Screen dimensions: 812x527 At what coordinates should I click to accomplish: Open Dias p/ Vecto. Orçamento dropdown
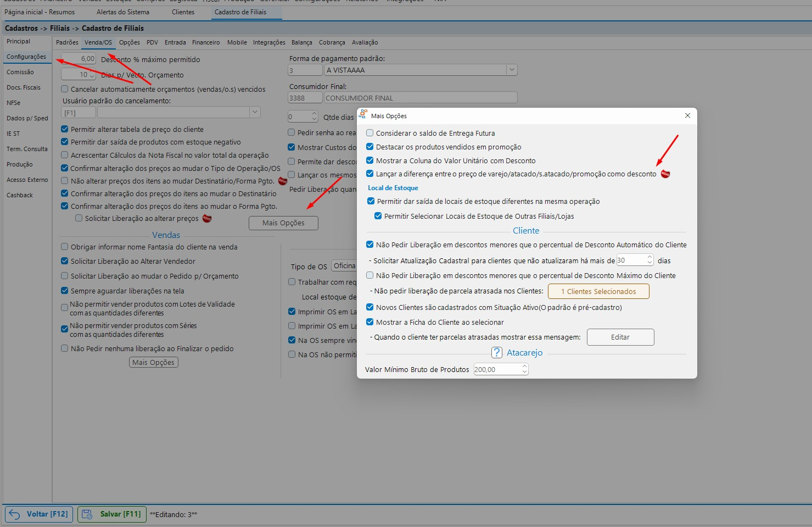pyautogui.click(x=92, y=75)
